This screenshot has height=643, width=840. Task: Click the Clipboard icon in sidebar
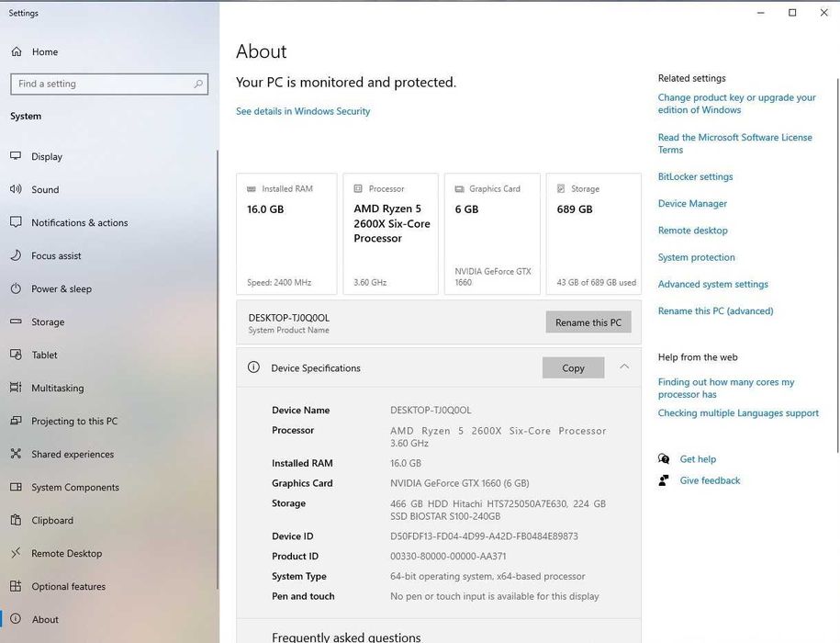coord(16,520)
